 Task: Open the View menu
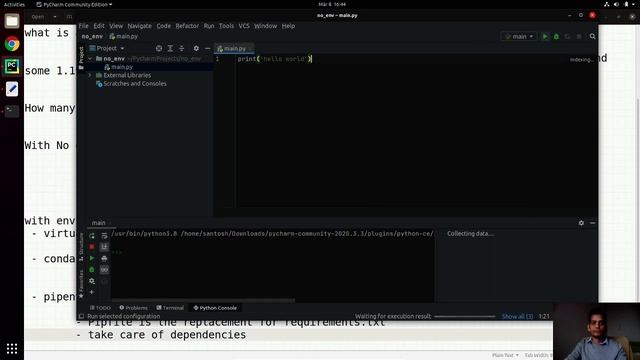click(x=116, y=26)
